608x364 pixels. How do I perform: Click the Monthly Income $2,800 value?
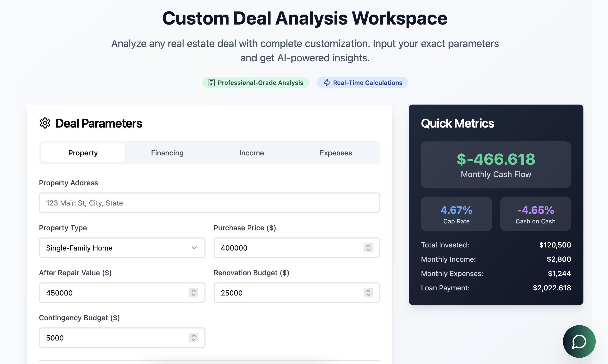point(559,259)
